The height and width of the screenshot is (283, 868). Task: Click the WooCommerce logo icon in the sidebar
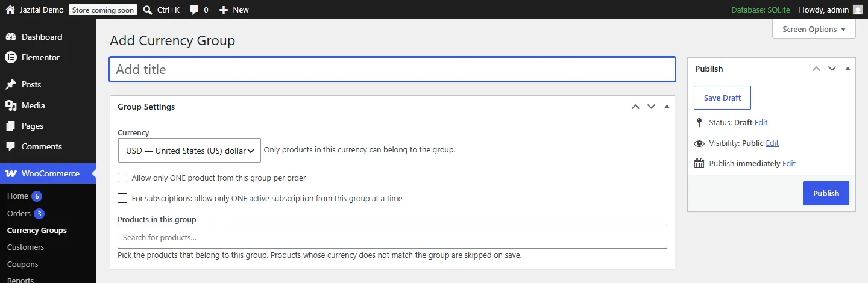click(x=11, y=173)
